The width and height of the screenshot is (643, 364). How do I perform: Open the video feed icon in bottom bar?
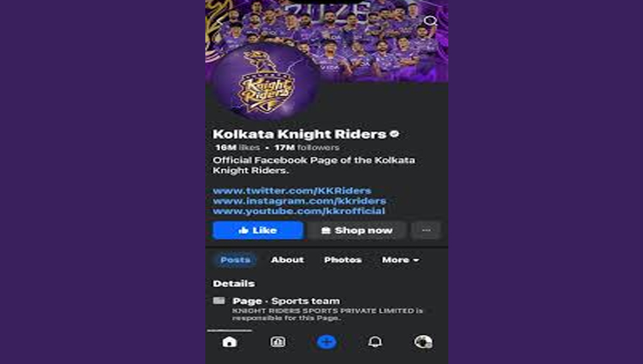click(278, 341)
